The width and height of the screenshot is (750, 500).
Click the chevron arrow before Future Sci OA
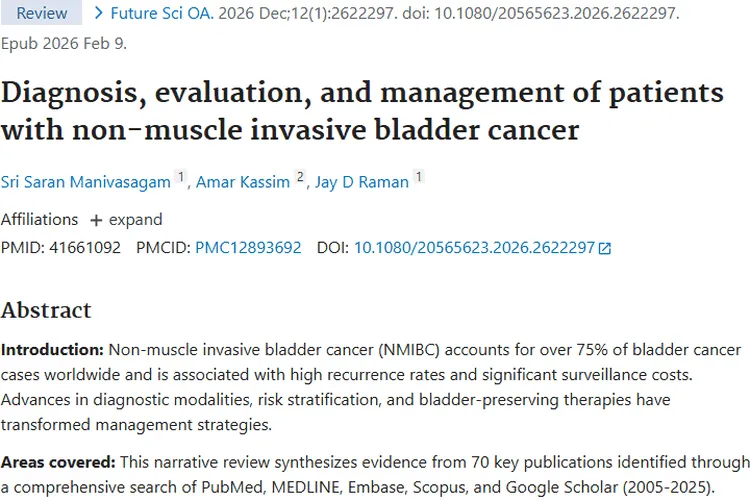click(98, 14)
